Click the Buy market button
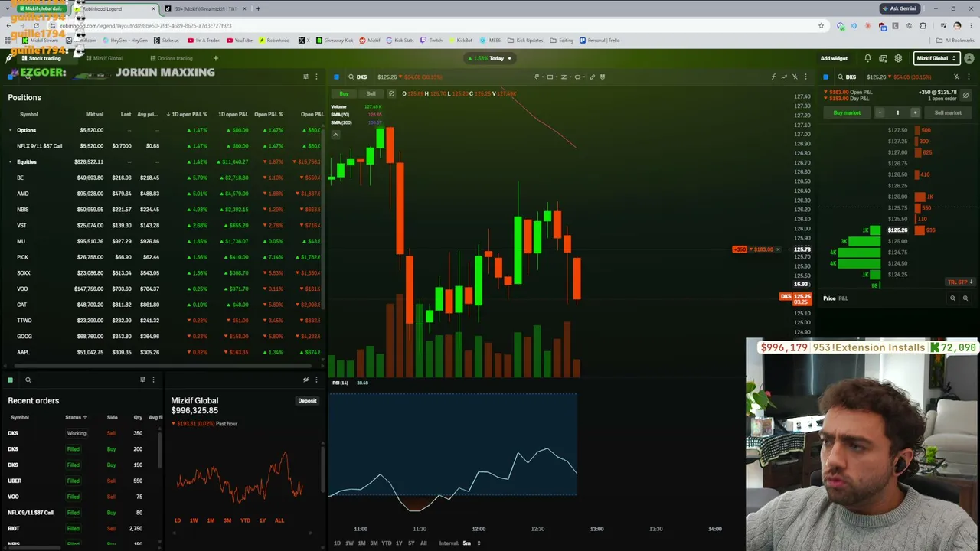 [847, 112]
